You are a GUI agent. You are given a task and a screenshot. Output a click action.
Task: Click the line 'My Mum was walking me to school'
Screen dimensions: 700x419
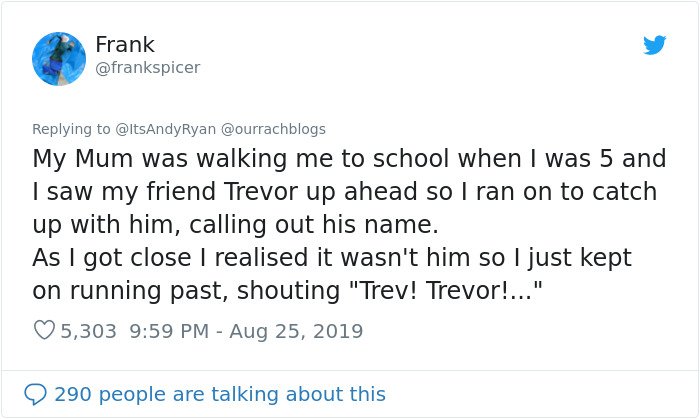pos(241,159)
